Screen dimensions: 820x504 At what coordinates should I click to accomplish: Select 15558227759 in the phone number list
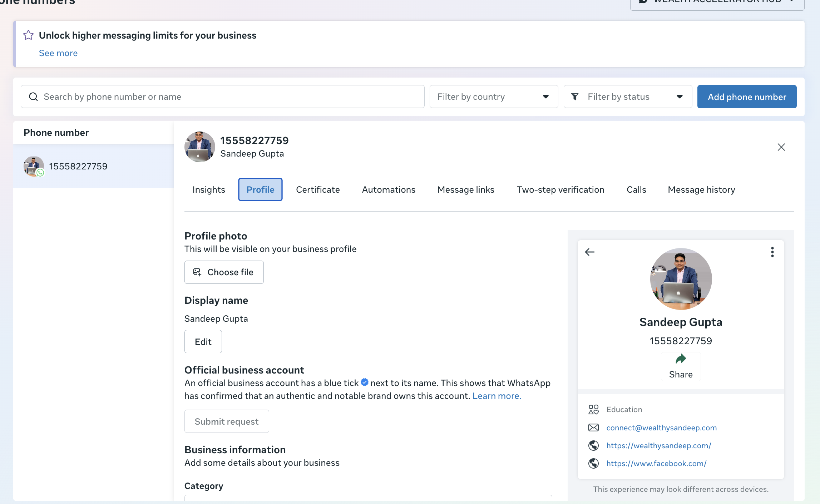(93, 166)
